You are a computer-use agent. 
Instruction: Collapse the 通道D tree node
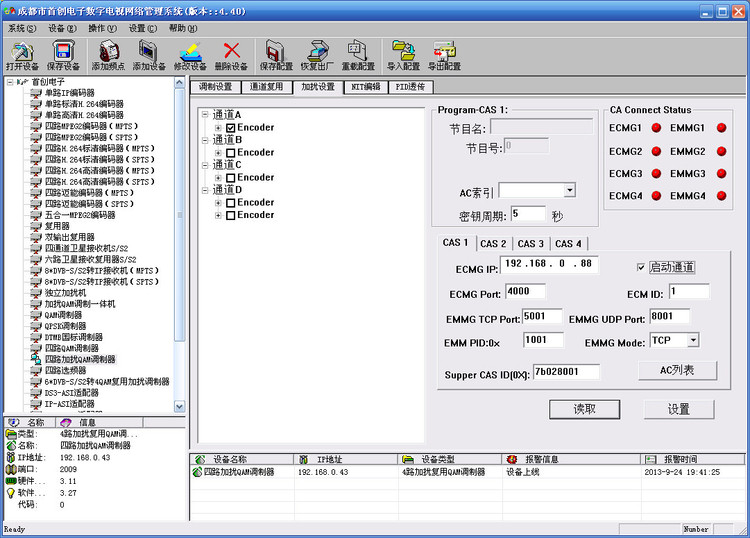[205, 190]
